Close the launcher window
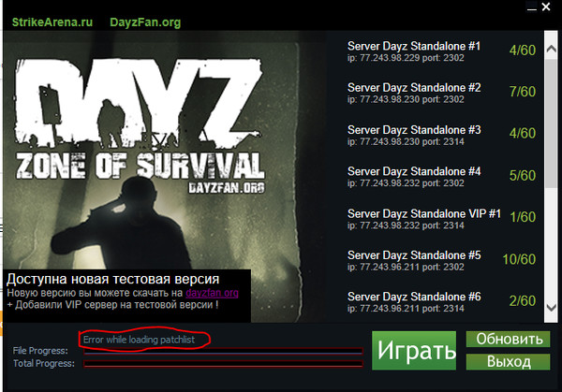Viewport: 562px width, 392px height. point(546,7)
